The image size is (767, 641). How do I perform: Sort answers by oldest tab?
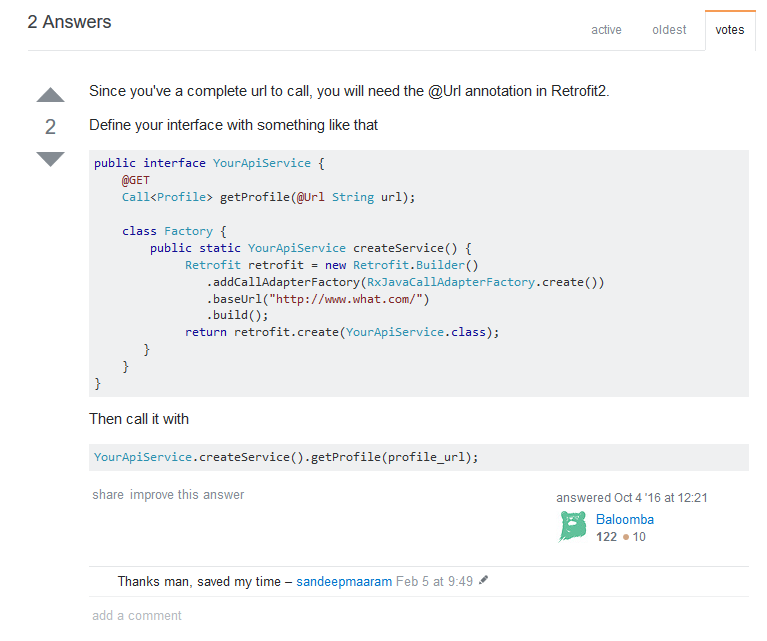pos(669,30)
